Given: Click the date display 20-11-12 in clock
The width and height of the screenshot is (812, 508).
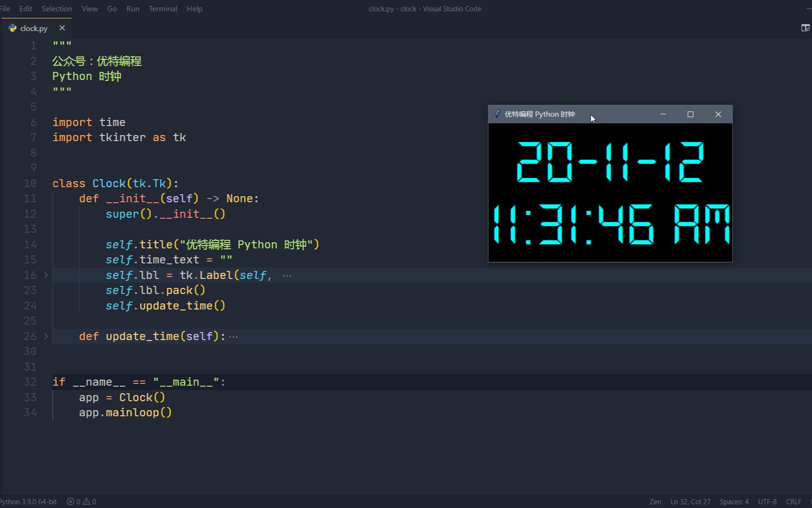Looking at the screenshot, I should point(610,162).
